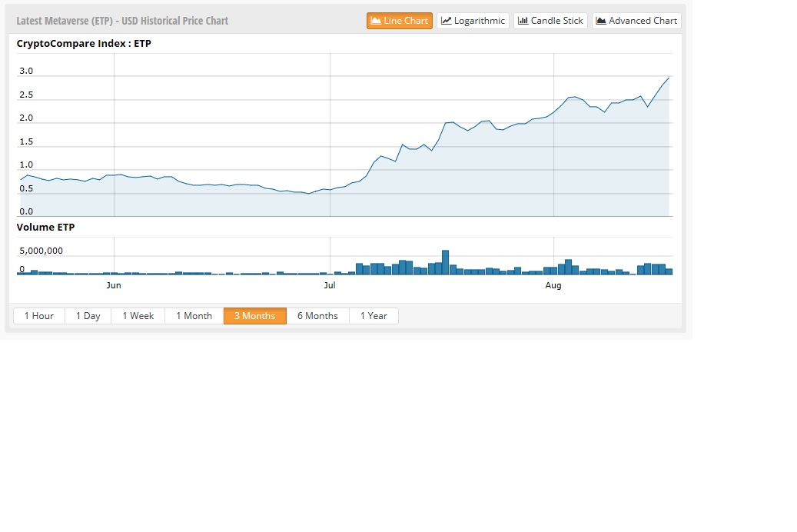The height and width of the screenshot is (532, 797).
Task: Click the Jun label on the time axis
Action: 114,285
